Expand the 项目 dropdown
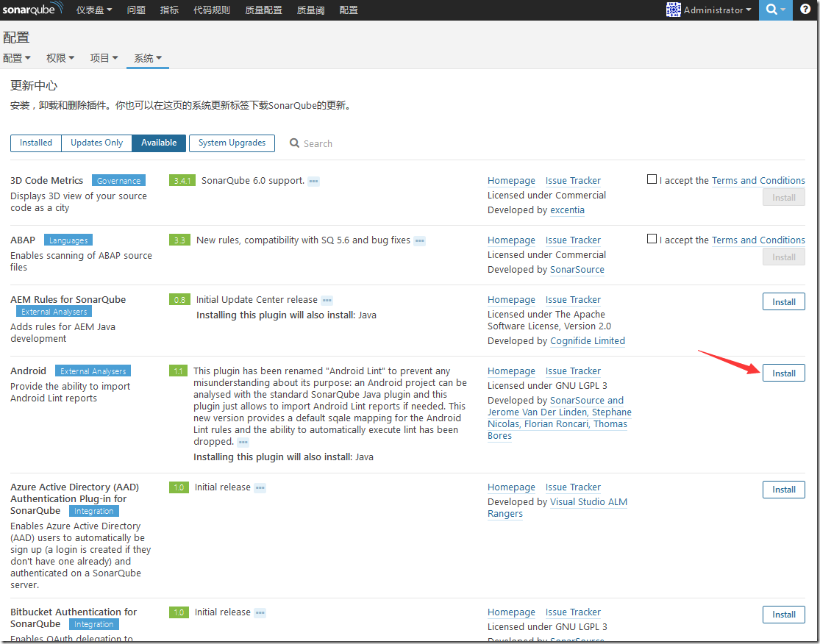This screenshot has width=820, height=644. click(x=104, y=58)
